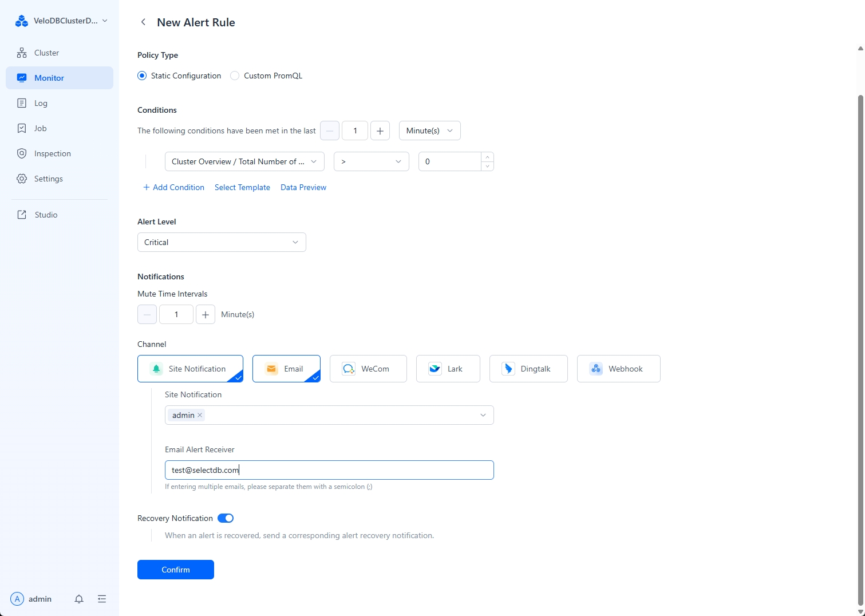Open Settings from the sidebar
Viewport: 865px width, 616px height.
[x=48, y=178]
